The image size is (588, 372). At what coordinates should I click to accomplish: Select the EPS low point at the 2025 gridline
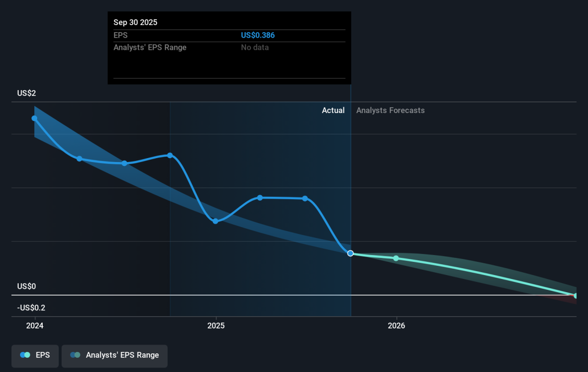pyautogui.click(x=215, y=221)
